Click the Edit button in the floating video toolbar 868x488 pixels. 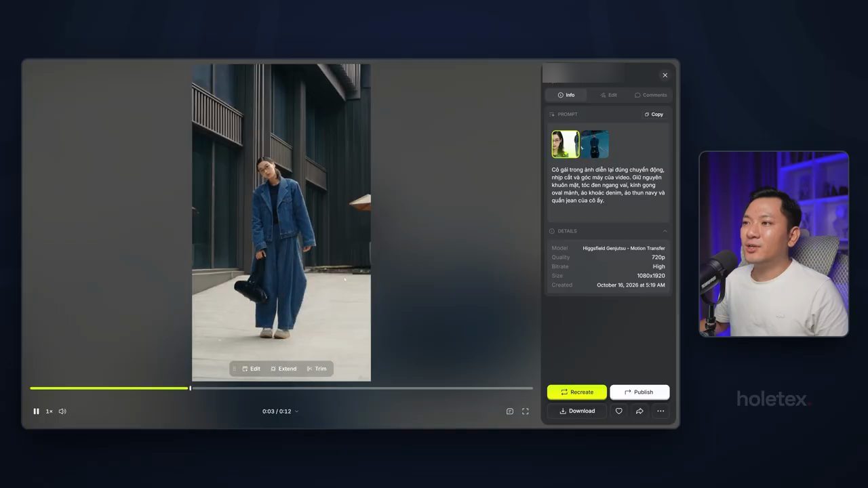pos(251,369)
